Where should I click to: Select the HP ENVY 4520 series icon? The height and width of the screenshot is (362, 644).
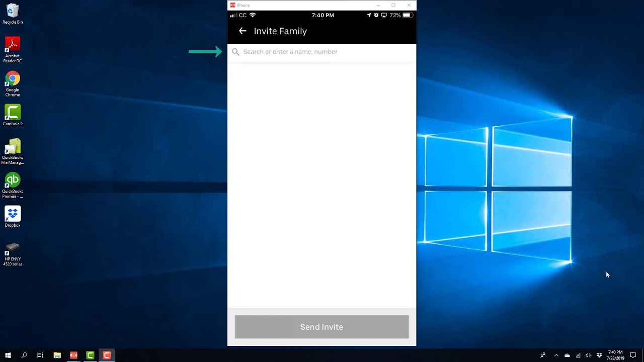click(x=13, y=254)
